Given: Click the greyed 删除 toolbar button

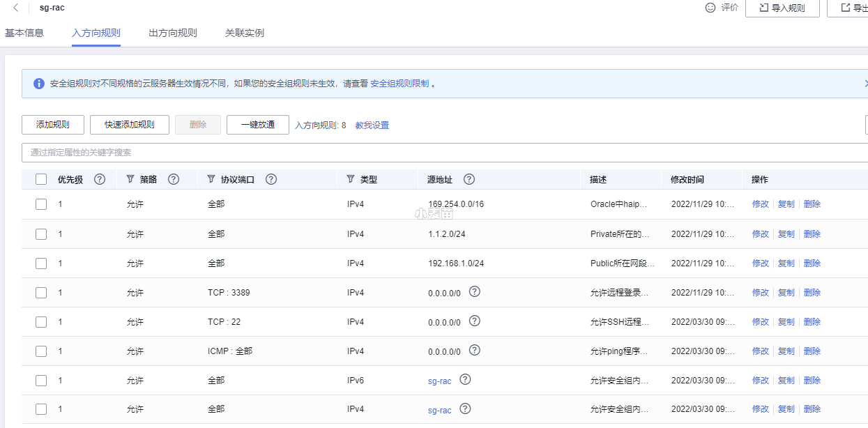Looking at the screenshot, I should click(198, 125).
